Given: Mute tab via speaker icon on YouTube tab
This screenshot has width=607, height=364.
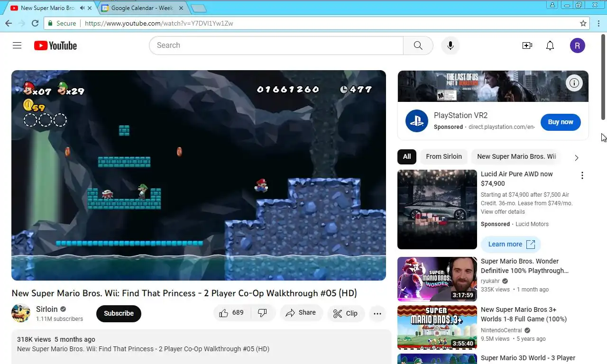Looking at the screenshot, I should (x=82, y=8).
